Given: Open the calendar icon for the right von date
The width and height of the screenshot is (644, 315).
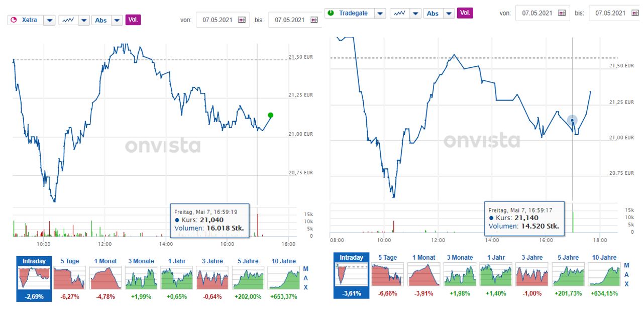Looking at the screenshot, I should (x=561, y=13).
